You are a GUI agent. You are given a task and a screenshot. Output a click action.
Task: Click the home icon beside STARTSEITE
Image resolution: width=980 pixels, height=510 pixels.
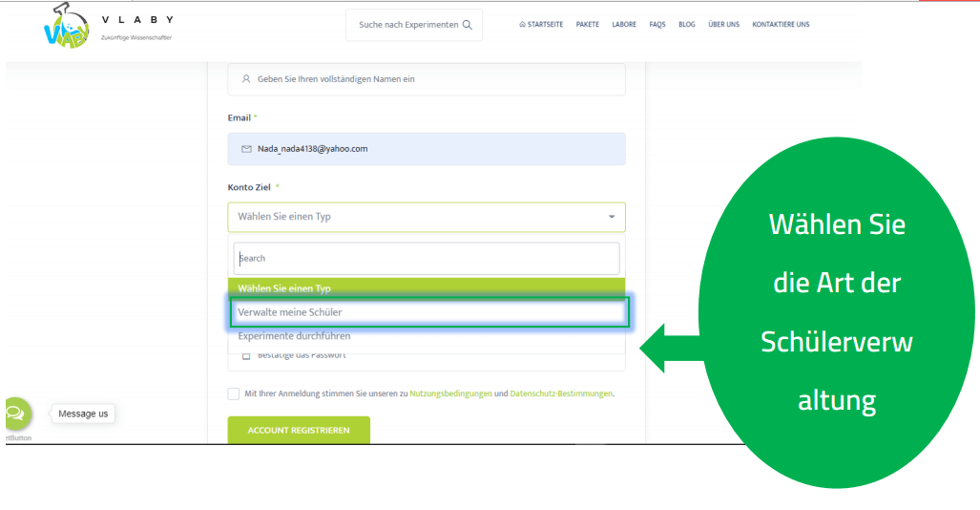click(522, 25)
